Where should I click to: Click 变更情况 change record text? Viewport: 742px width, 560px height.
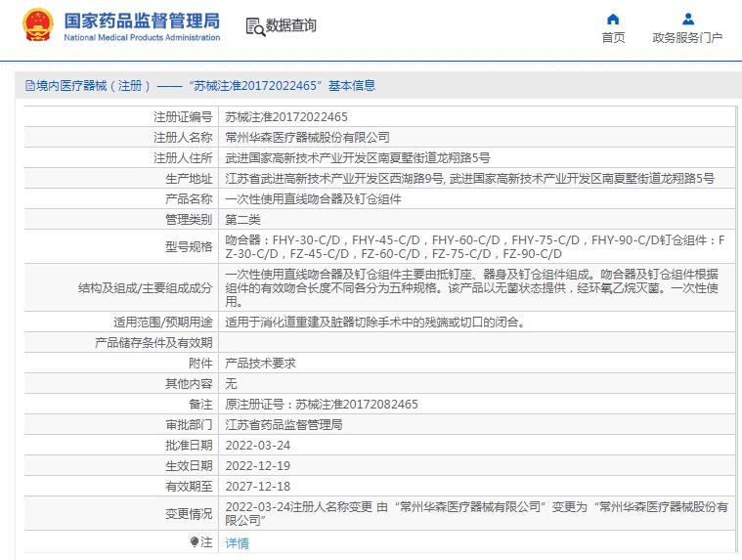pyautogui.click(x=476, y=514)
